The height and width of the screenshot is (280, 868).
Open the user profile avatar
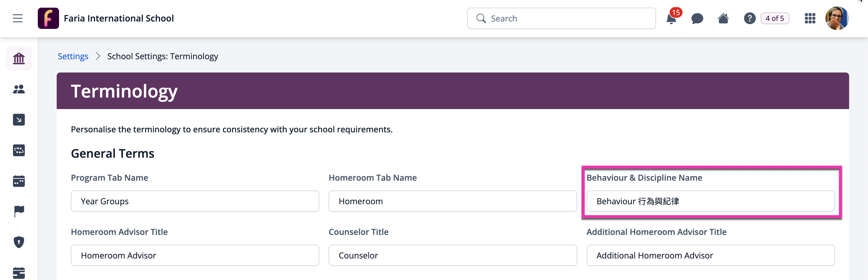tap(837, 18)
